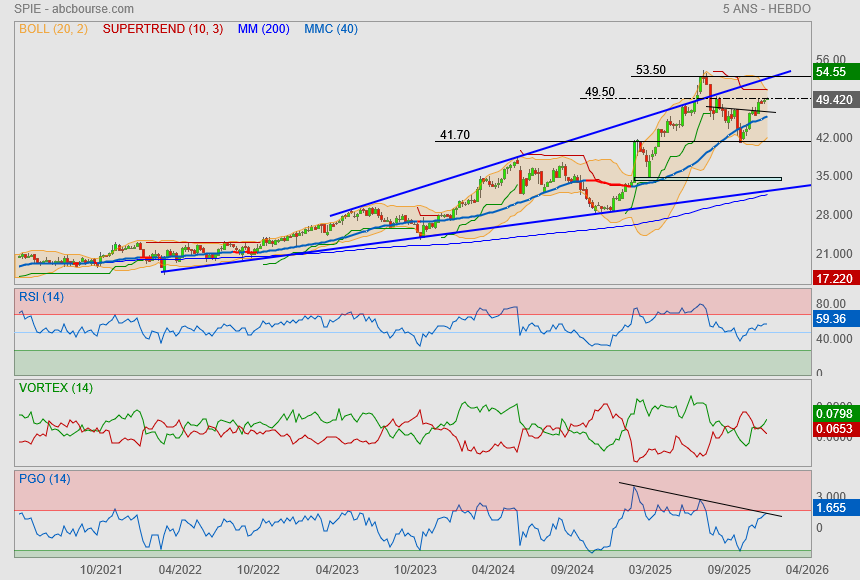Click the grey 49.420 current price tag
Image resolution: width=860 pixels, height=580 pixels.
click(834, 100)
